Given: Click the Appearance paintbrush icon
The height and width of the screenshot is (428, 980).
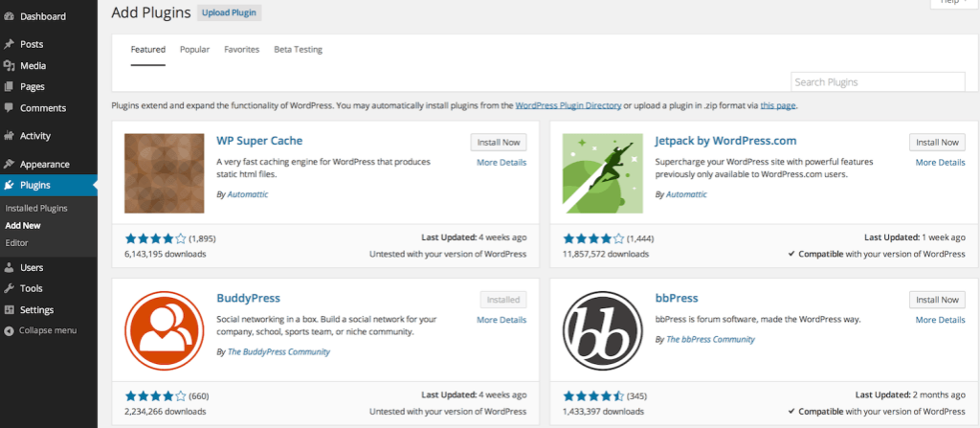Looking at the screenshot, I should [x=9, y=164].
